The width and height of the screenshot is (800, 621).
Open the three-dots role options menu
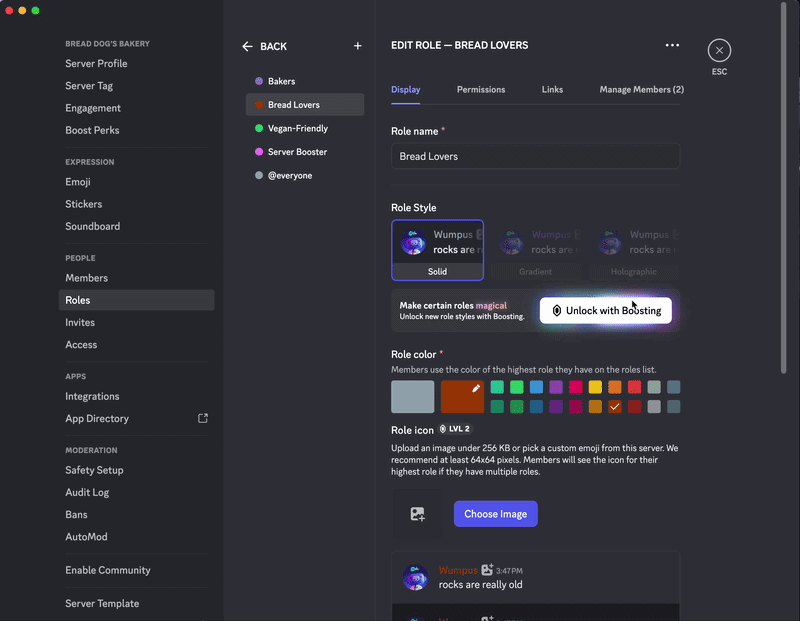[x=672, y=45]
